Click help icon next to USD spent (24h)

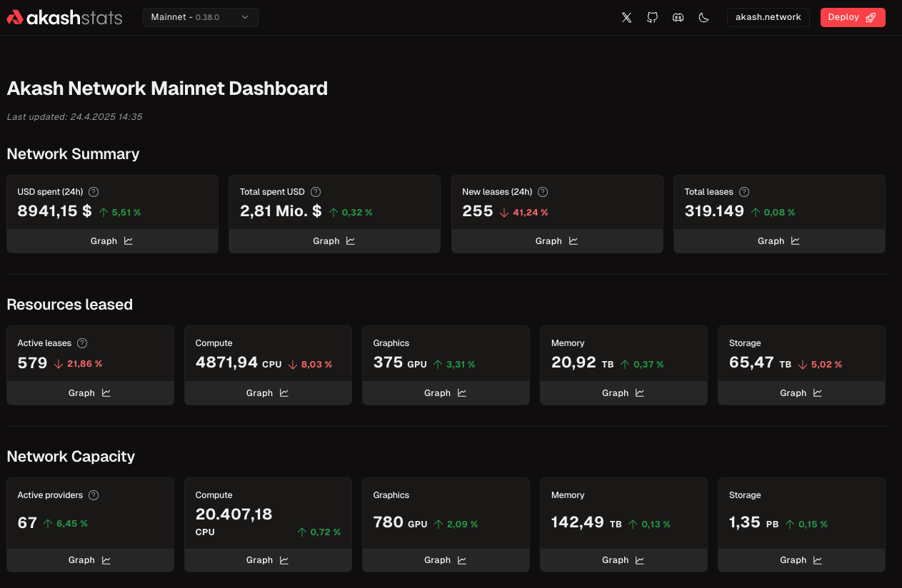[94, 192]
